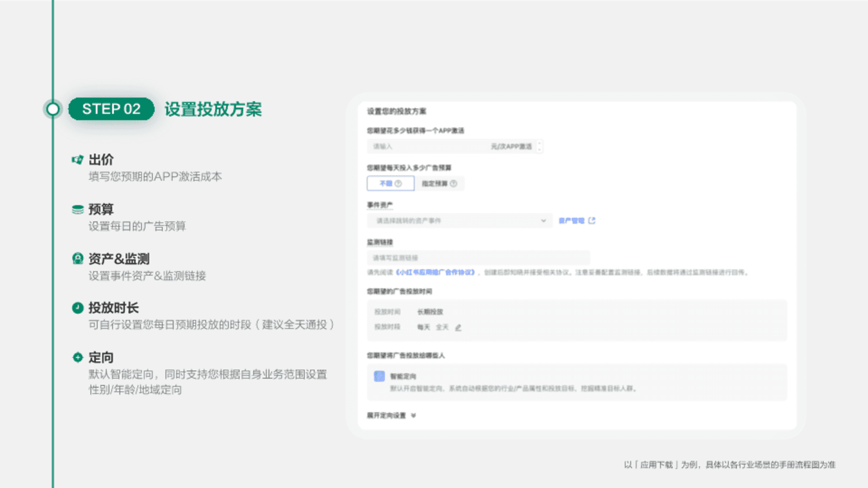Click the 出价 bid icon
868x488 pixels.
pos(77,160)
